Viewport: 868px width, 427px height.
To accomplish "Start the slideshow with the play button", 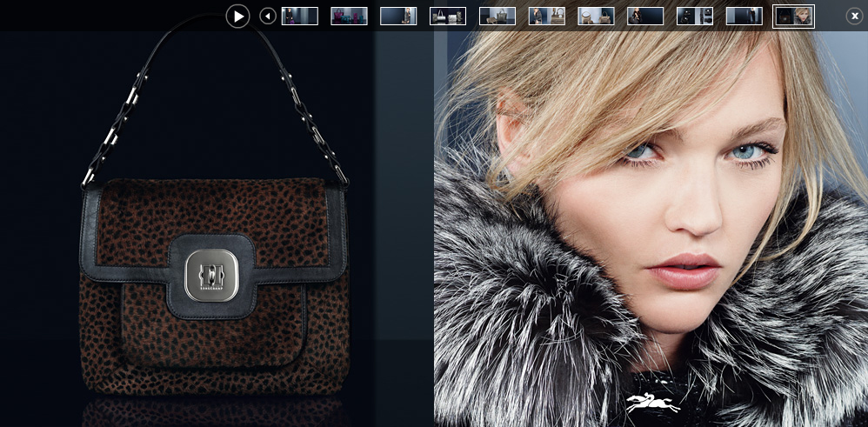I will coord(237,16).
